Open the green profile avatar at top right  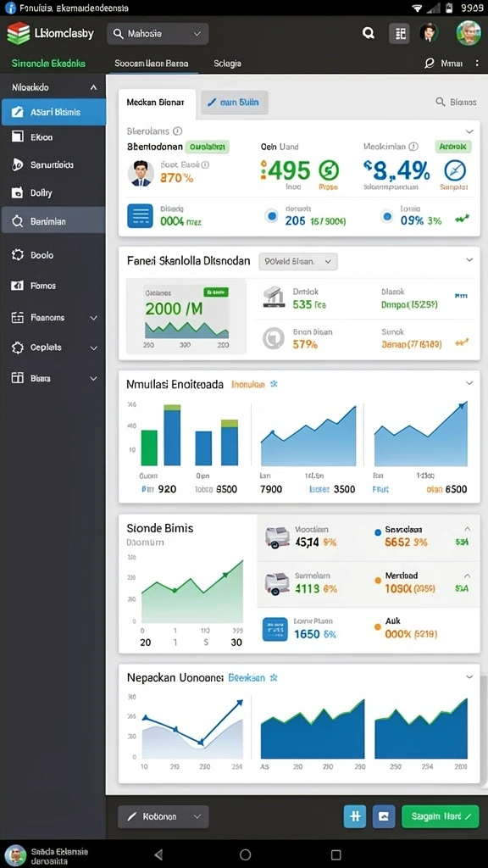468,33
